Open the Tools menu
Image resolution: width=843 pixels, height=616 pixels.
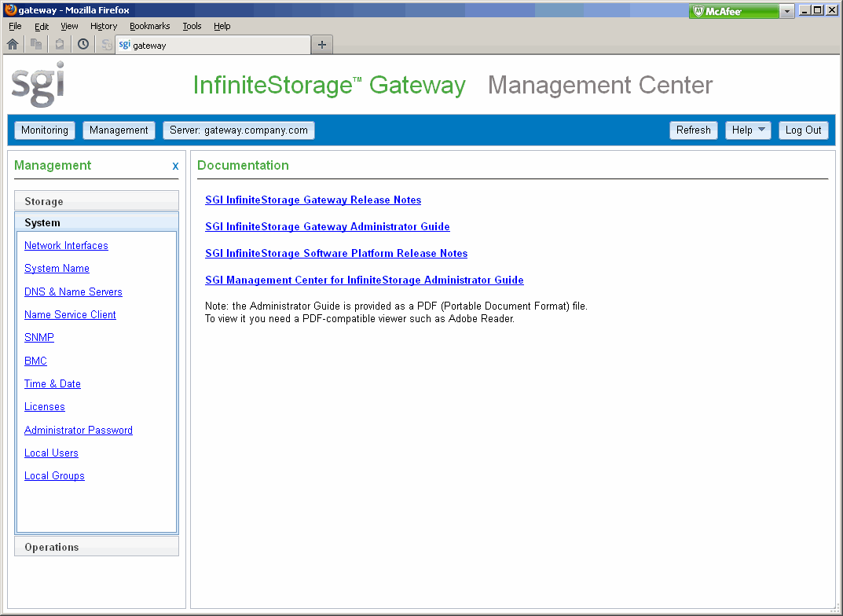pyautogui.click(x=192, y=26)
